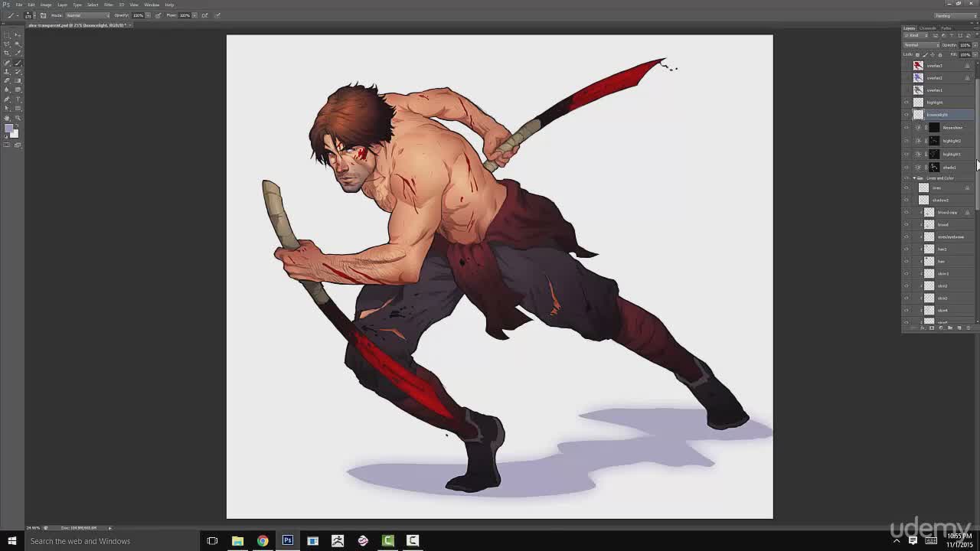This screenshot has width=980, height=551.
Task: Toggle pressure for size in options bar
Action: coord(217,15)
